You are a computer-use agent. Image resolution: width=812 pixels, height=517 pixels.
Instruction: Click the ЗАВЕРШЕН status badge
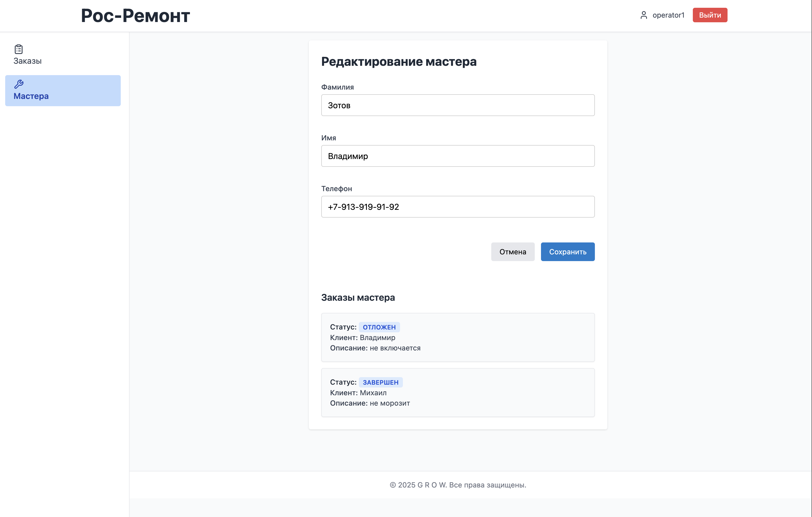(380, 382)
